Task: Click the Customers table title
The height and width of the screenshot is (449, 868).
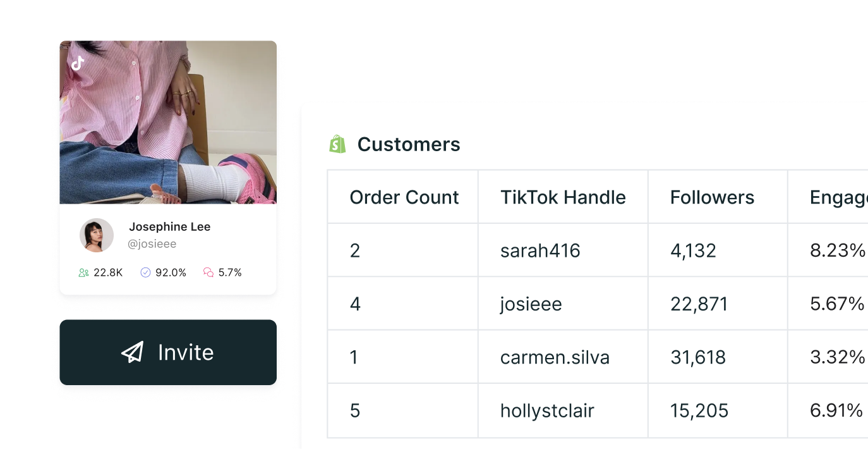Action: (409, 144)
